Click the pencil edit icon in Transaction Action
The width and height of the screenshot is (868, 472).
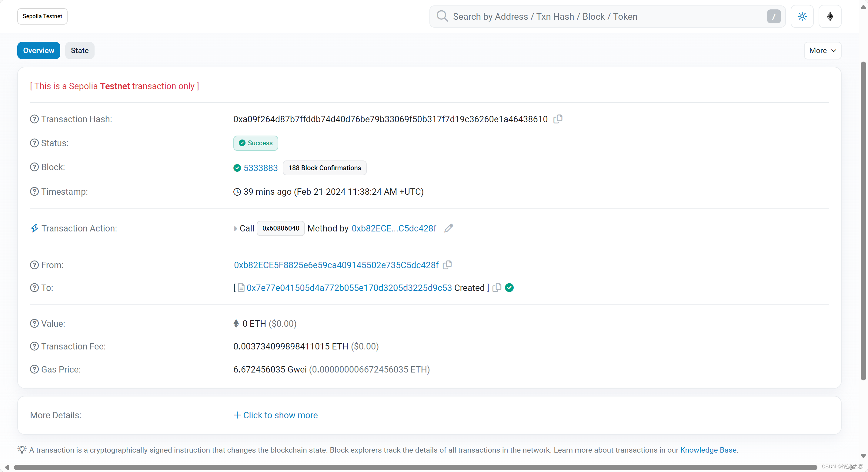449,228
